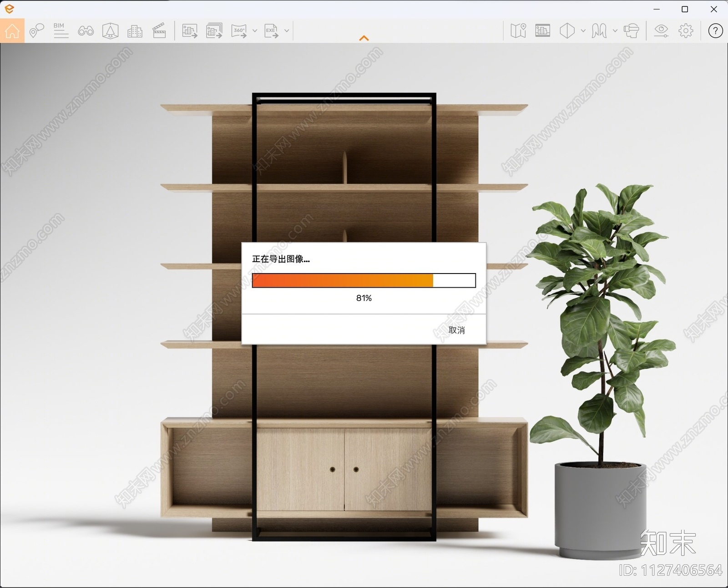The height and width of the screenshot is (588, 728).
Task: Export batch rendered images
Action: (x=214, y=31)
